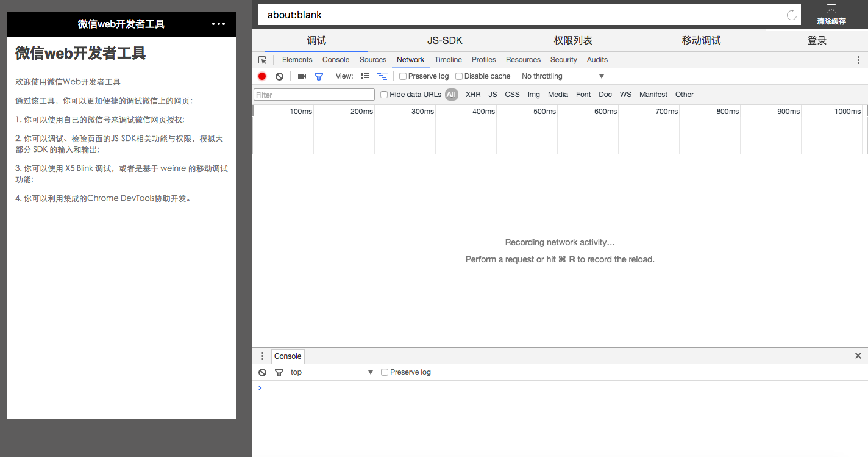The image size is (868, 457).
Task: Click the 微信web开发者工具 page heading
Action: pos(80,53)
